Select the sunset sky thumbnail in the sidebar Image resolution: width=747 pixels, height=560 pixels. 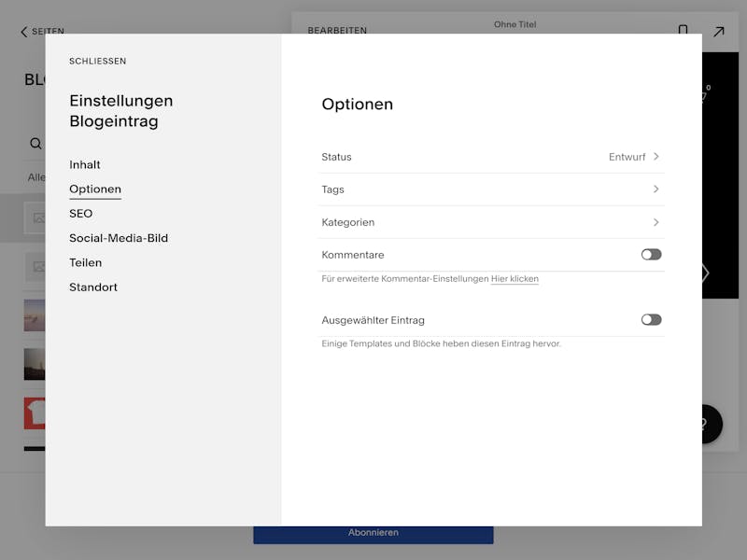[35, 315]
